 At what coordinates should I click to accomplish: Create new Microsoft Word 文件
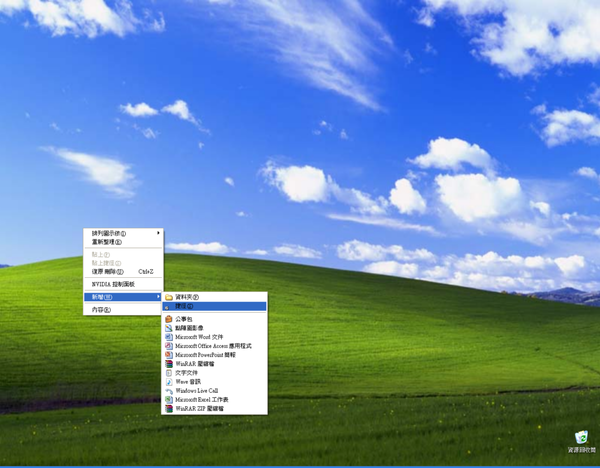pos(214,337)
